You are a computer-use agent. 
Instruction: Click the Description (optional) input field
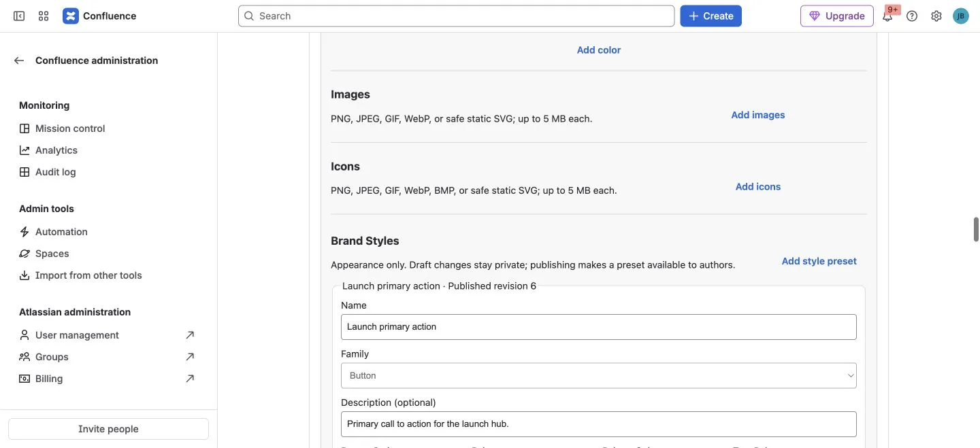pos(598,424)
